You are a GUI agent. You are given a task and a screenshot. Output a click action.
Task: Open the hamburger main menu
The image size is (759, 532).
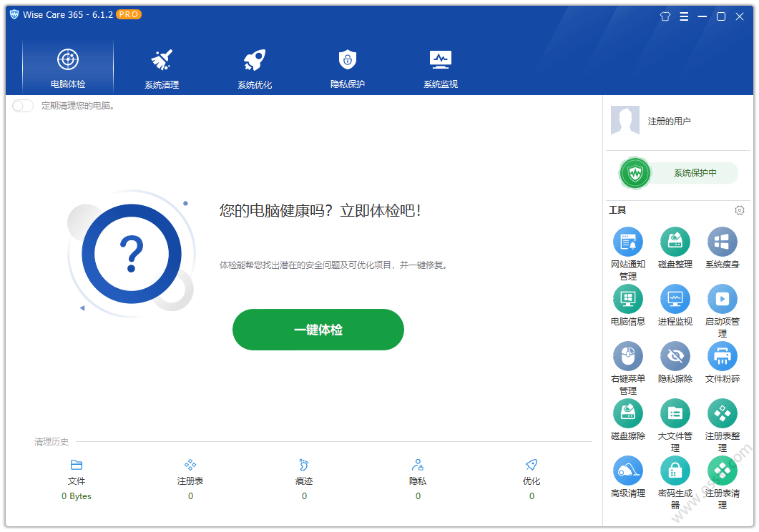(x=684, y=16)
